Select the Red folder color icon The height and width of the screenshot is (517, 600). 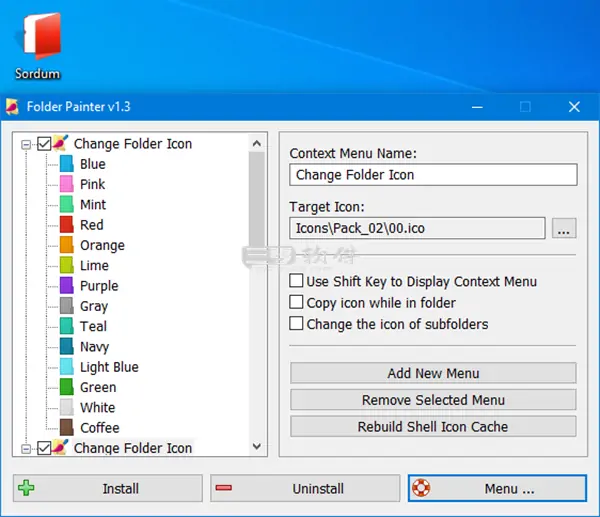67,225
